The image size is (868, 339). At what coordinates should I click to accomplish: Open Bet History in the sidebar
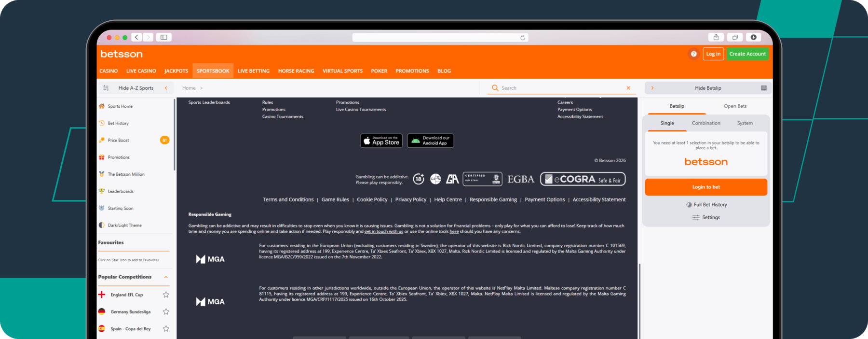[x=118, y=123]
